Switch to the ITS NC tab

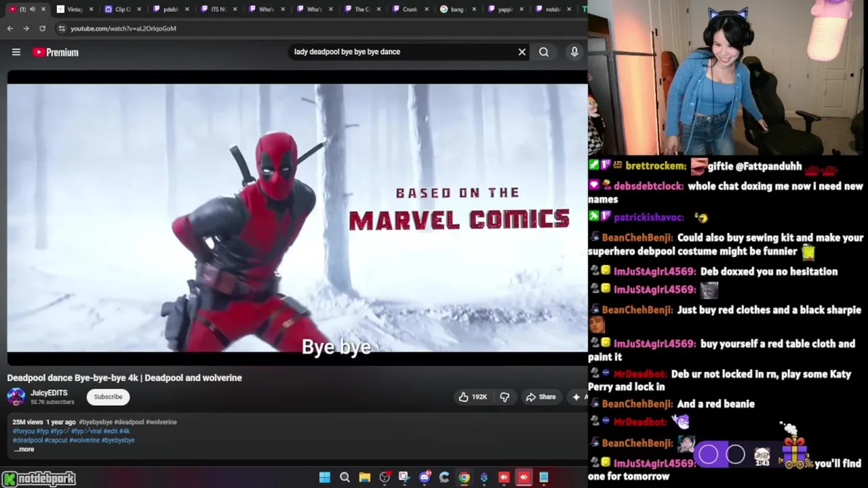tap(218, 9)
